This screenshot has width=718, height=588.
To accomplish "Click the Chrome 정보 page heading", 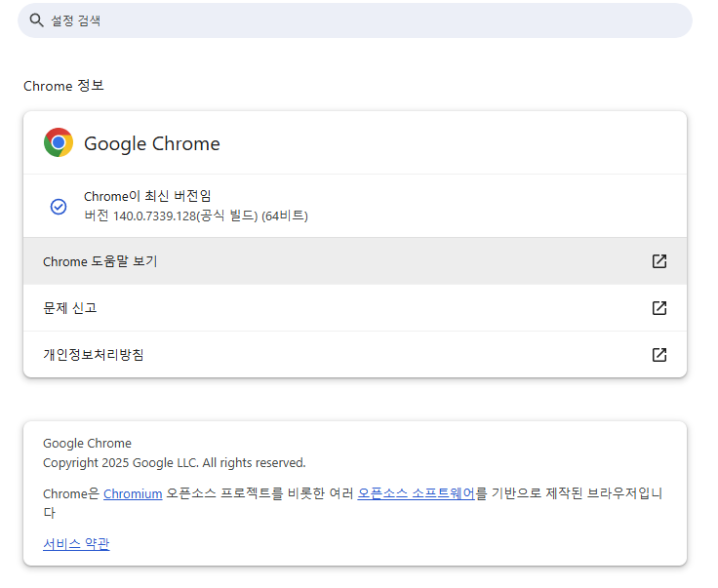I will (63, 86).
